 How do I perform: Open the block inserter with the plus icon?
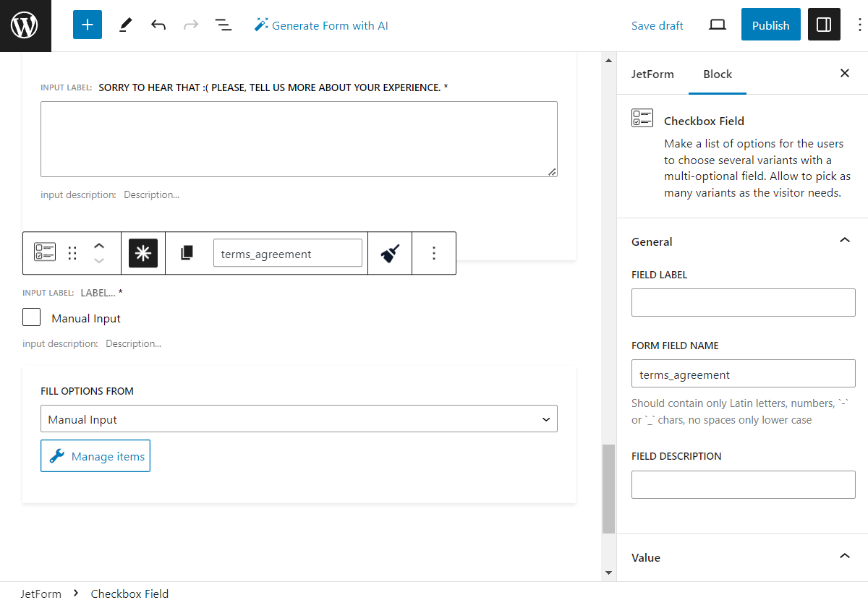[87, 24]
